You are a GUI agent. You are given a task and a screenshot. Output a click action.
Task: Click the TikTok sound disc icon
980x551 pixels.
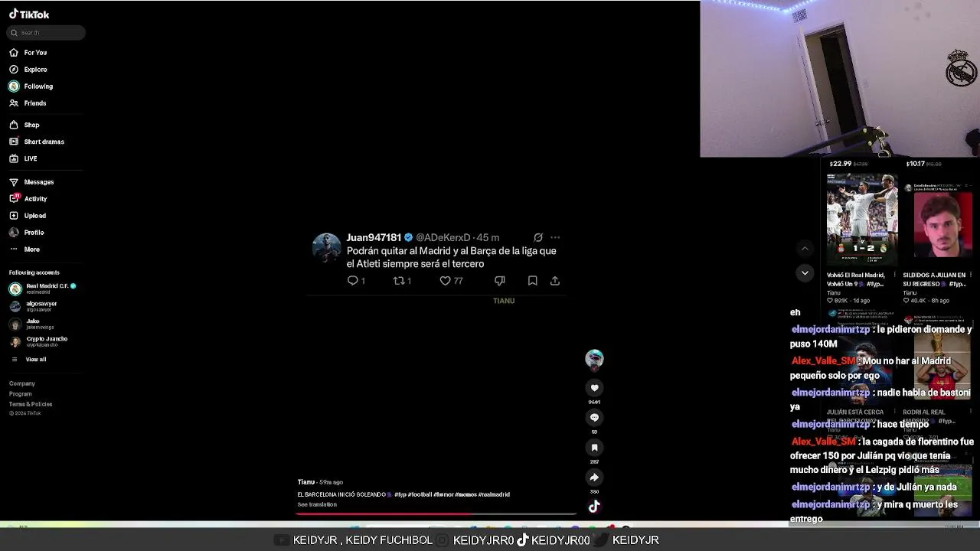click(594, 507)
